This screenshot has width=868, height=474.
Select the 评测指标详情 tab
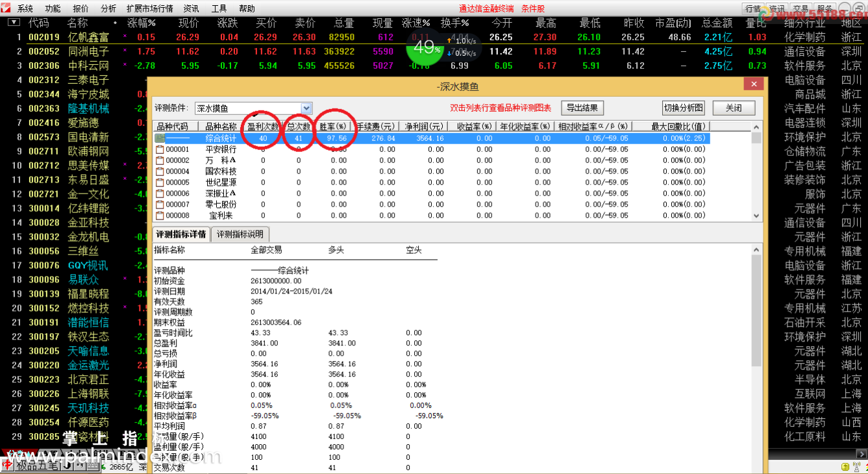pyautogui.click(x=180, y=234)
